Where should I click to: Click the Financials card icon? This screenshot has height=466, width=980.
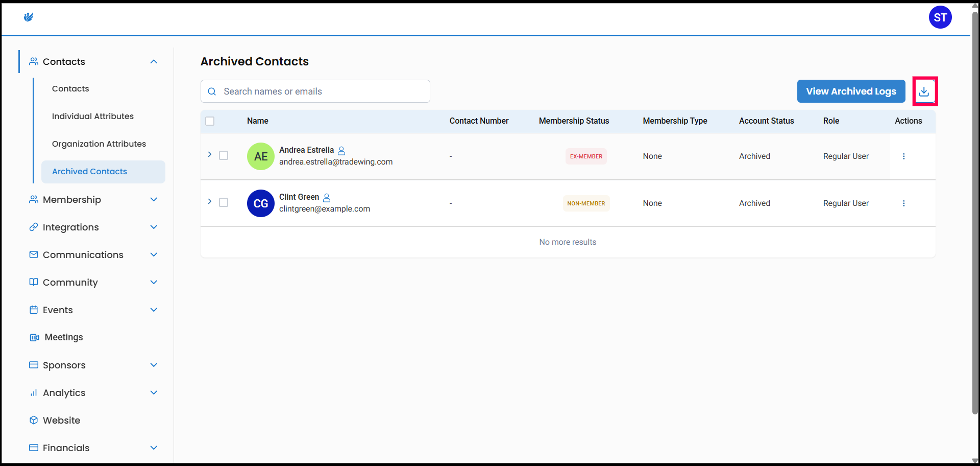[34, 448]
